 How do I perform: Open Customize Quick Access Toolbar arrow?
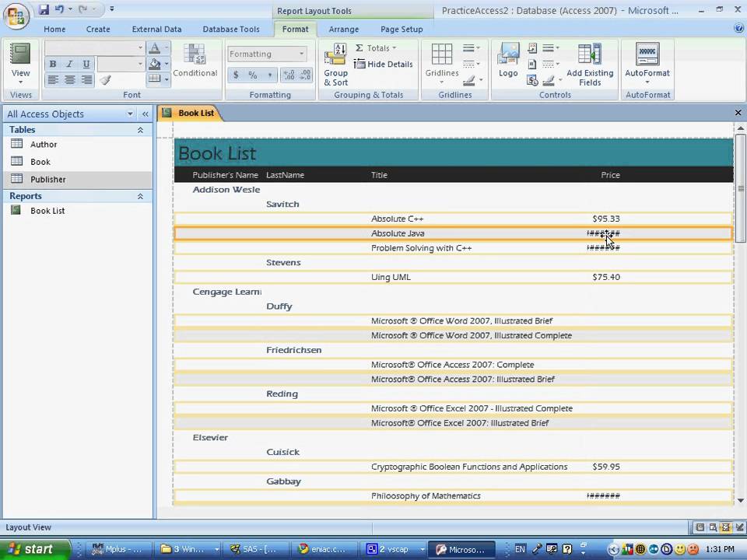[112, 9]
